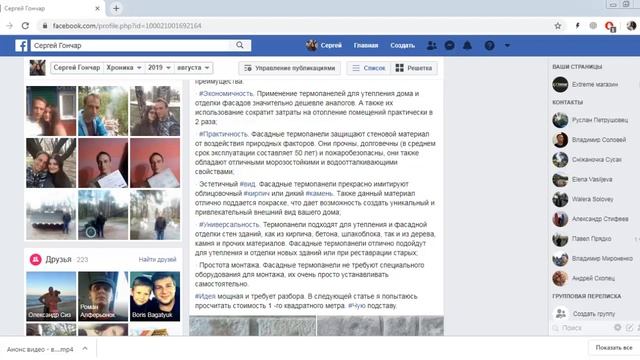Click the address bar URL

tap(127, 26)
